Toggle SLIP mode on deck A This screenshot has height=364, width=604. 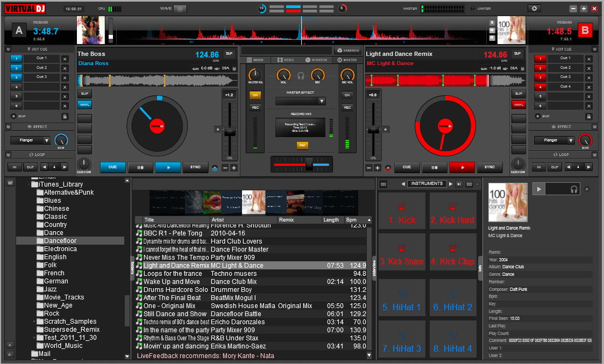(x=85, y=94)
